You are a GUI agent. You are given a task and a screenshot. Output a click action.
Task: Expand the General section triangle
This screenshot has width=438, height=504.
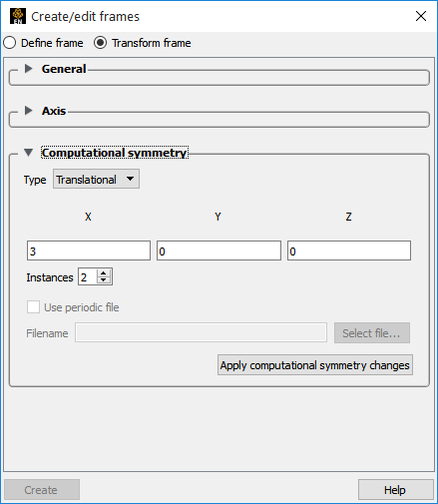[29, 69]
